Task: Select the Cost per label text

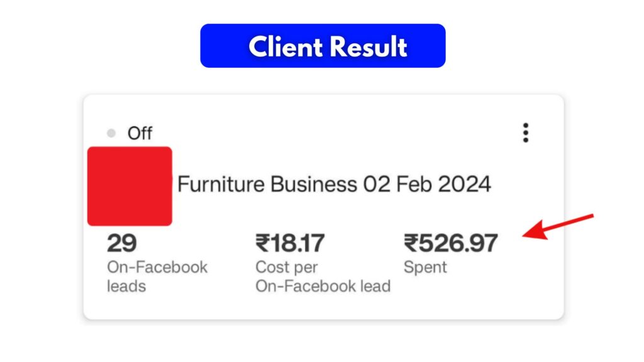Action: tap(287, 267)
